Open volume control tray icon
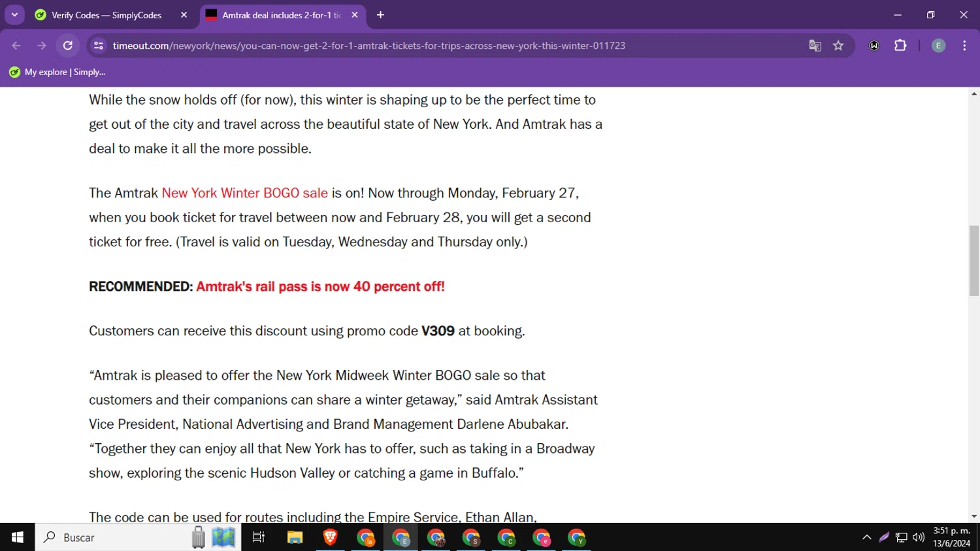The image size is (980, 551). pos(919,537)
